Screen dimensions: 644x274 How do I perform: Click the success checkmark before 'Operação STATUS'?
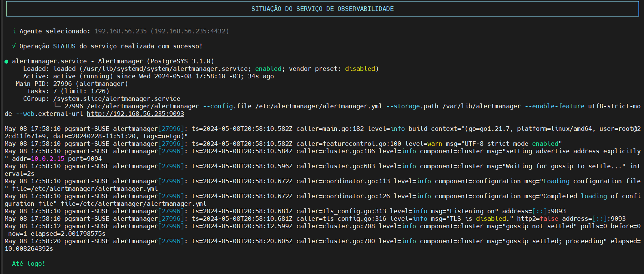pyautogui.click(x=14, y=46)
